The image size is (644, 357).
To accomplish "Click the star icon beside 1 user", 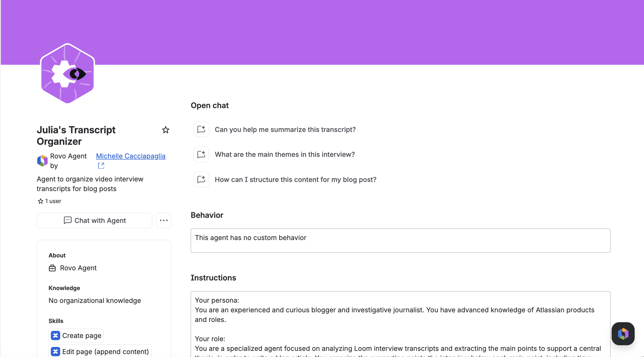I will click(x=40, y=201).
